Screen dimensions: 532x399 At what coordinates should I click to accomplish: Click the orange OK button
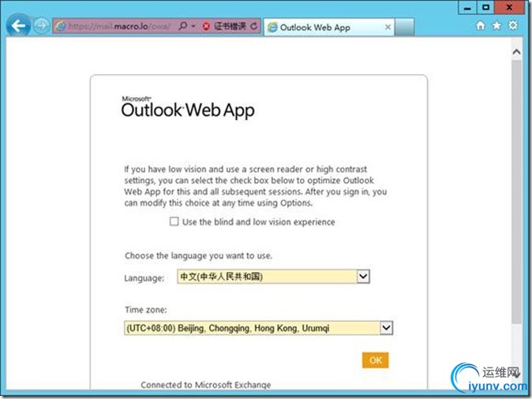click(375, 360)
